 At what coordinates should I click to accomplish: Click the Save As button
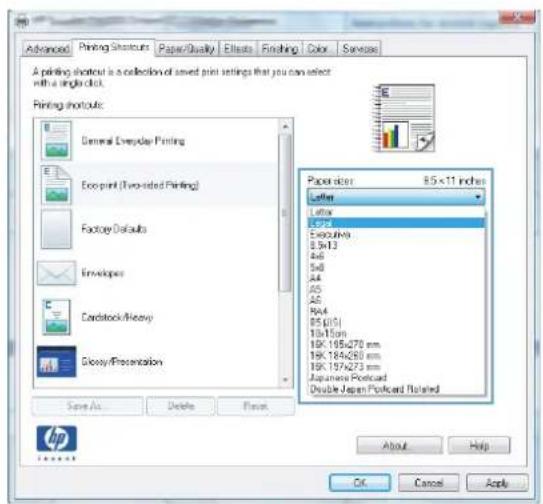(x=88, y=406)
